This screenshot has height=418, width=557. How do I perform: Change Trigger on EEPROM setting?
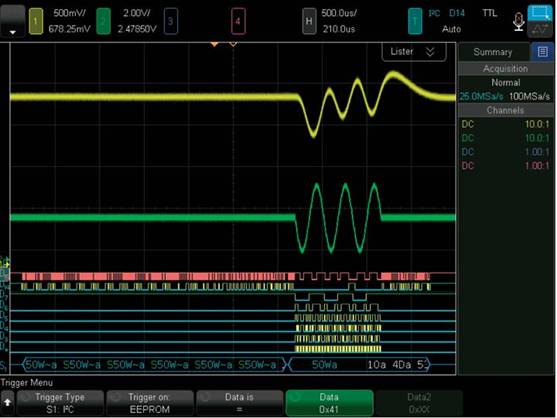point(150,403)
